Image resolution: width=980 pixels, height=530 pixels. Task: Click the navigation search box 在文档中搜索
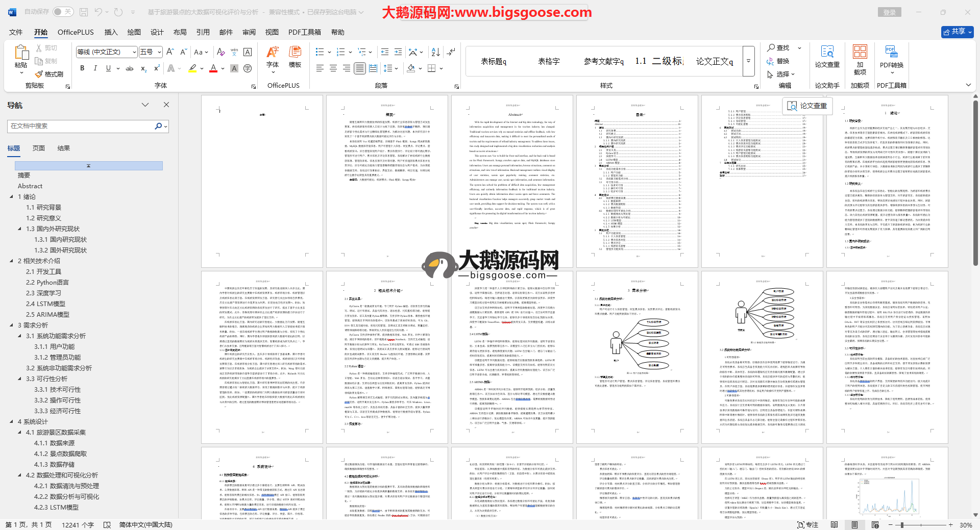[82, 126]
